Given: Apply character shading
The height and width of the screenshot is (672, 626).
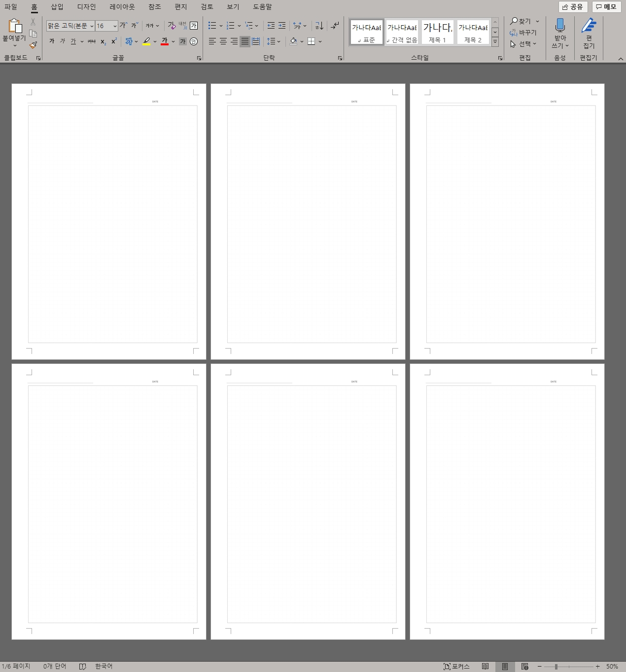Looking at the screenshot, I should tap(183, 41).
